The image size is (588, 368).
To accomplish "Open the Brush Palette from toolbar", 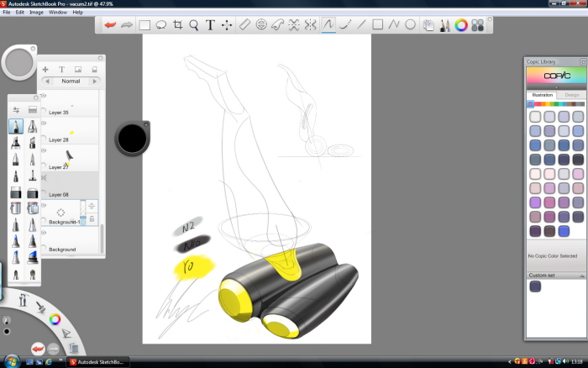I will pos(444,25).
